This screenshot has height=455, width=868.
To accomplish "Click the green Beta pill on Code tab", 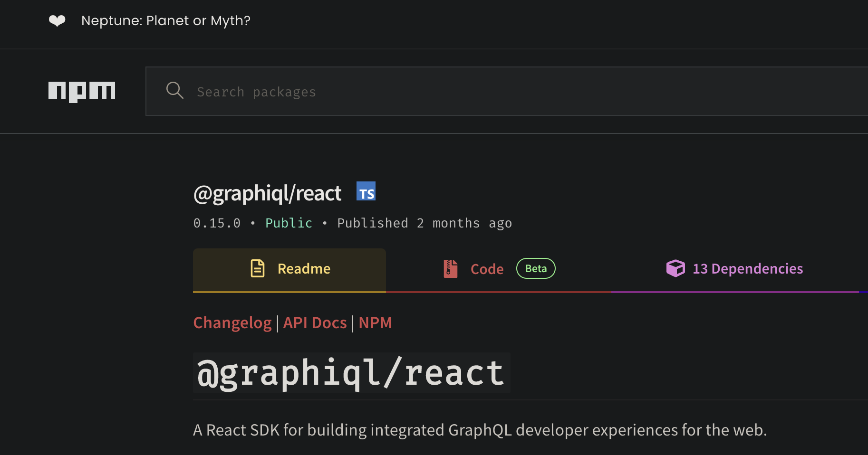I will 535,268.
